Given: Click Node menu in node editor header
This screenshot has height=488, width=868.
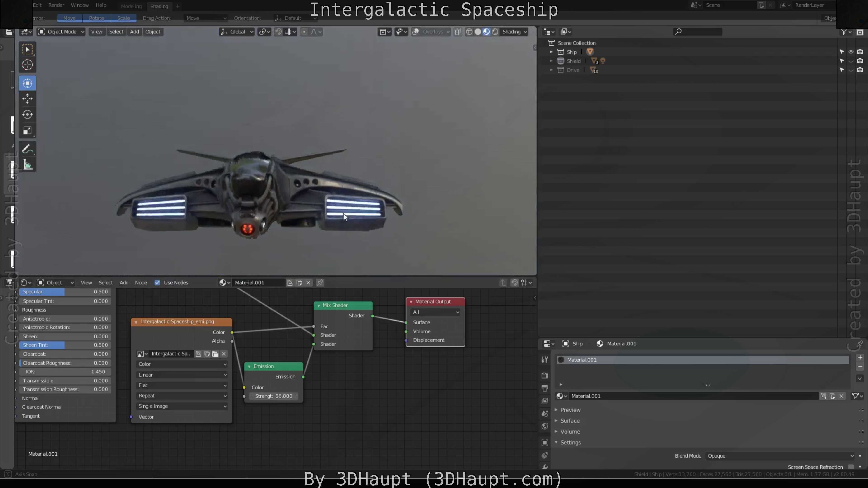Looking at the screenshot, I should [x=141, y=283].
